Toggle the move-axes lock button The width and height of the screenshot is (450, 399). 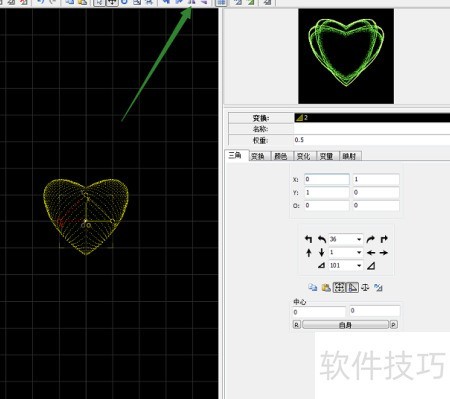click(339, 287)
